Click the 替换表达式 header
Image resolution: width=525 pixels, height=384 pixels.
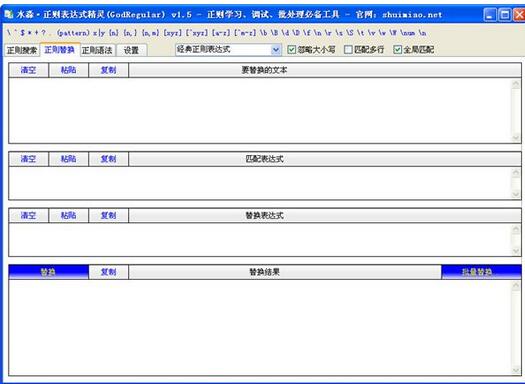pyautogui.click(x=325, y=215)
